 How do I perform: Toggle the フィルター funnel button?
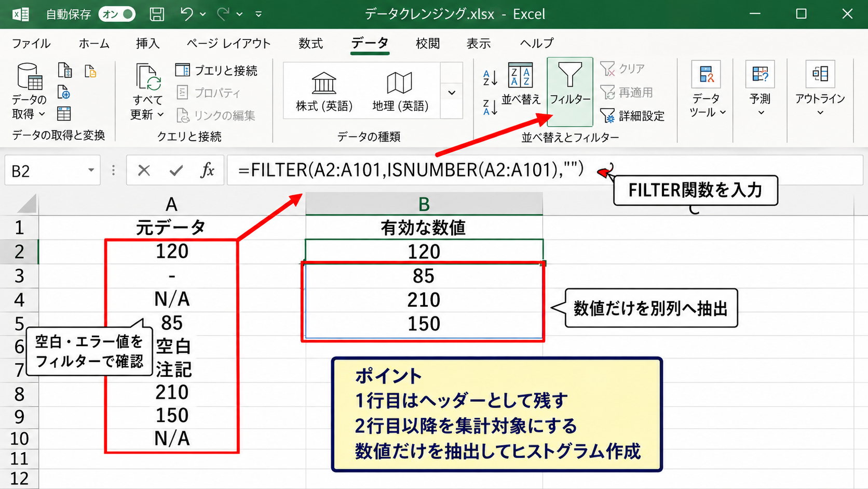[x=570, y=91]
